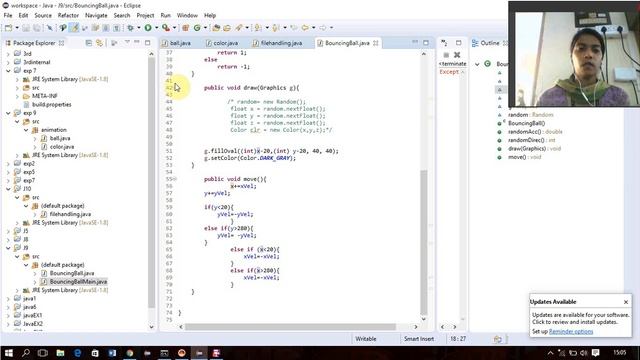Click the Open Type folder icon in toolbar
The image size is (640, 360).
pyautogui.click(x=216, y=28)
